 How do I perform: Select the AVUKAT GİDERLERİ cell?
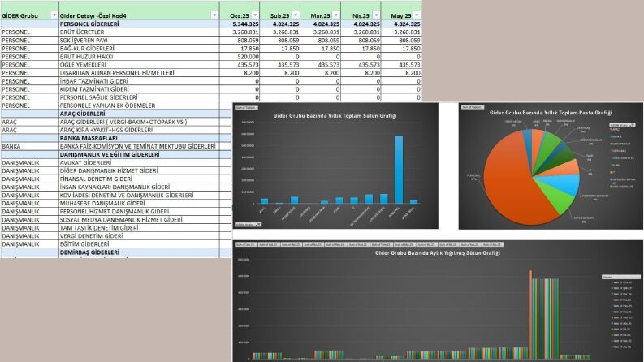139,162
